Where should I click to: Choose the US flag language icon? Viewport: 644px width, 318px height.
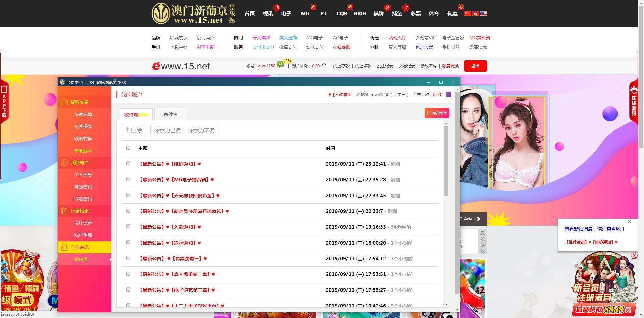click(x=484, y=14)
